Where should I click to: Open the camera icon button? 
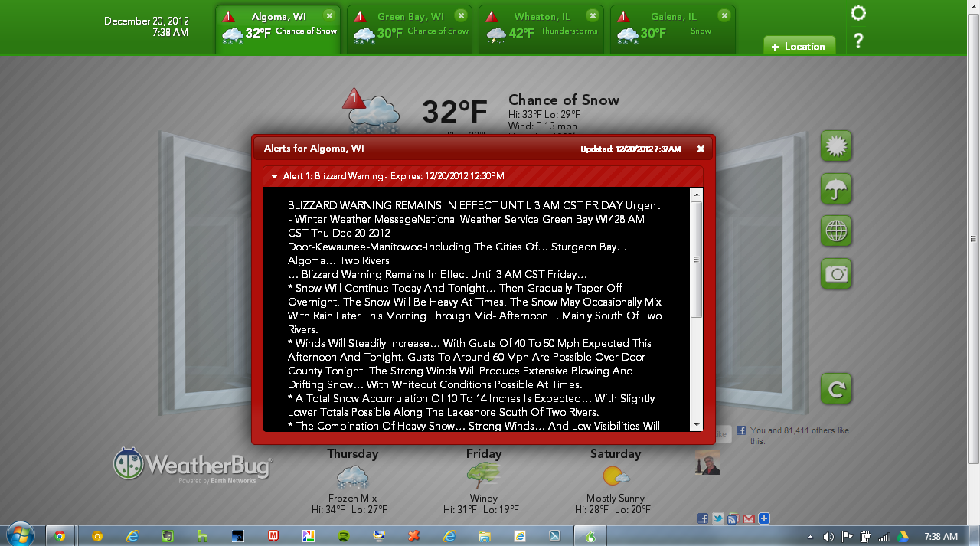(836, 273)
